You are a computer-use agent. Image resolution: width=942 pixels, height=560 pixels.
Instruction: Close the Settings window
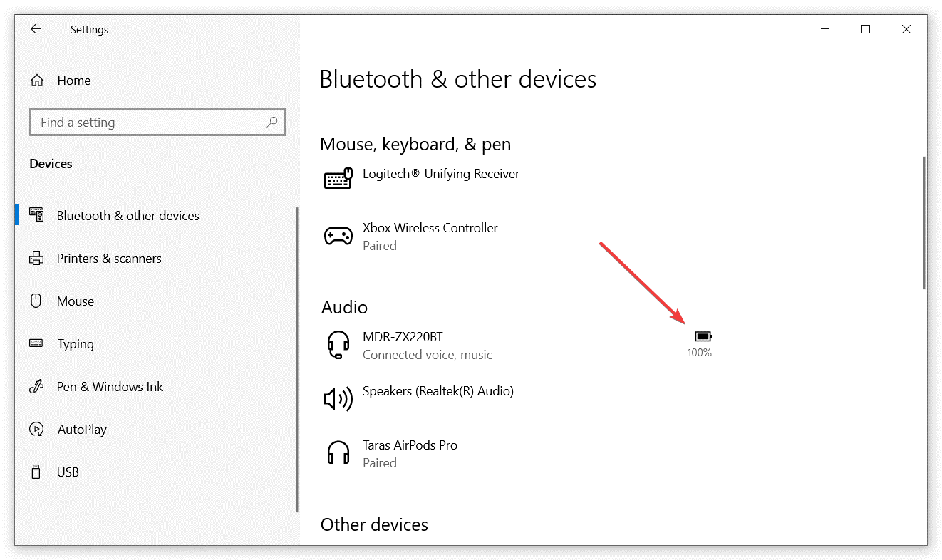pyautogui.click(x=906, y=29)
